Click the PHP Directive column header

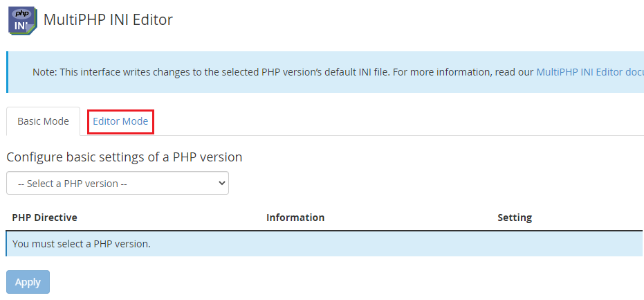click(x=44, y=218)
